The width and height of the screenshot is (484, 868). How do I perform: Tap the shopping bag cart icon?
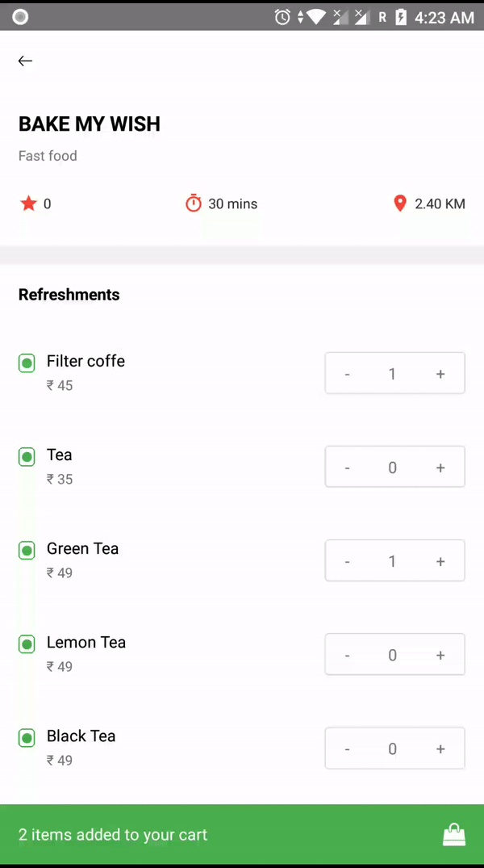[x=454, y=834]
